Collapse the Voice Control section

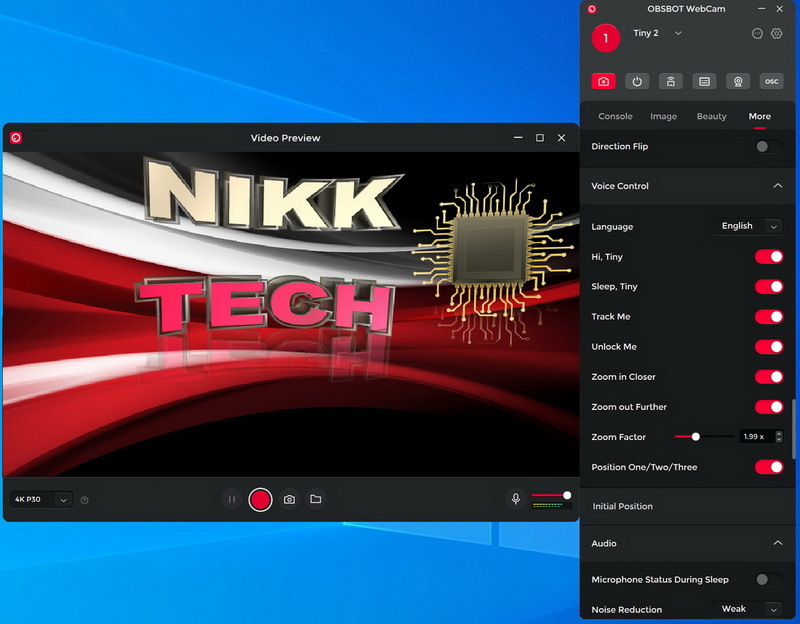coord(778,186)
